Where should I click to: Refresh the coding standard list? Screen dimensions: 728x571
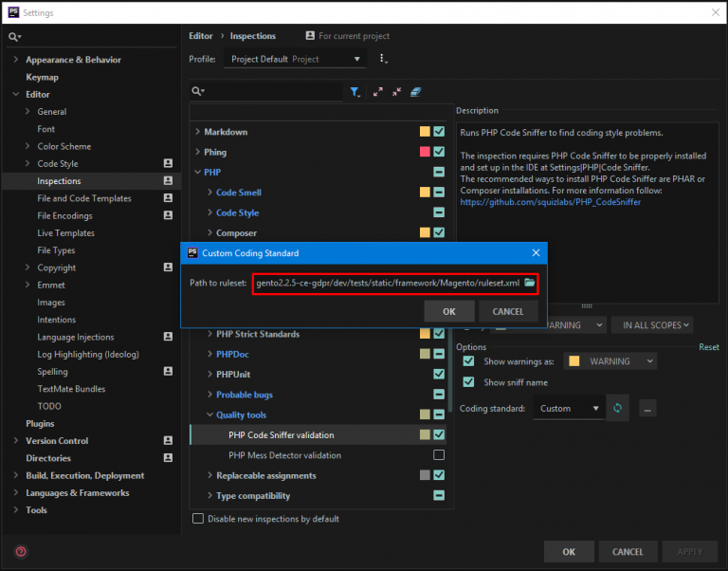[617, 408]
